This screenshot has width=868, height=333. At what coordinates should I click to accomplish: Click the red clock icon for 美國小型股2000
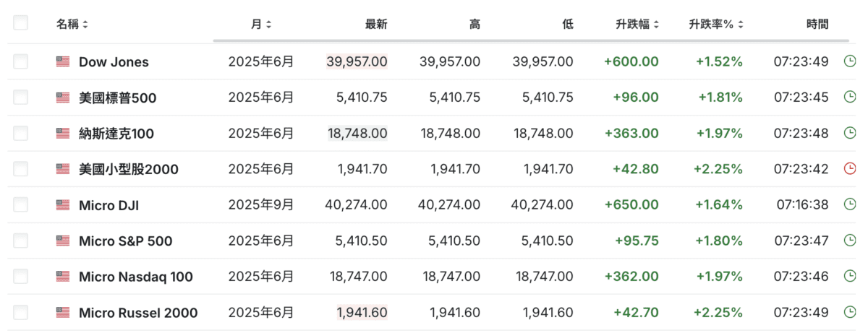point(850,169)
